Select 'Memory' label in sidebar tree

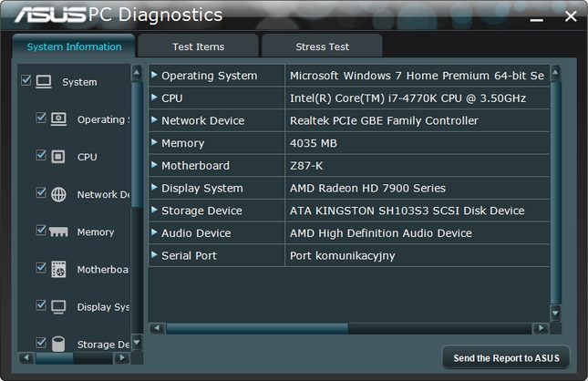[96, 232]
